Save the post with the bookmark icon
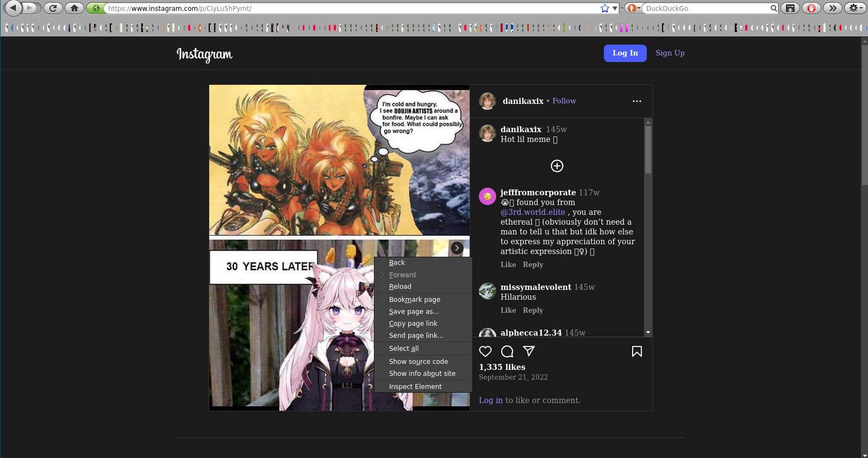The height and width of the screenshot is (458, 868). point(637,351)
